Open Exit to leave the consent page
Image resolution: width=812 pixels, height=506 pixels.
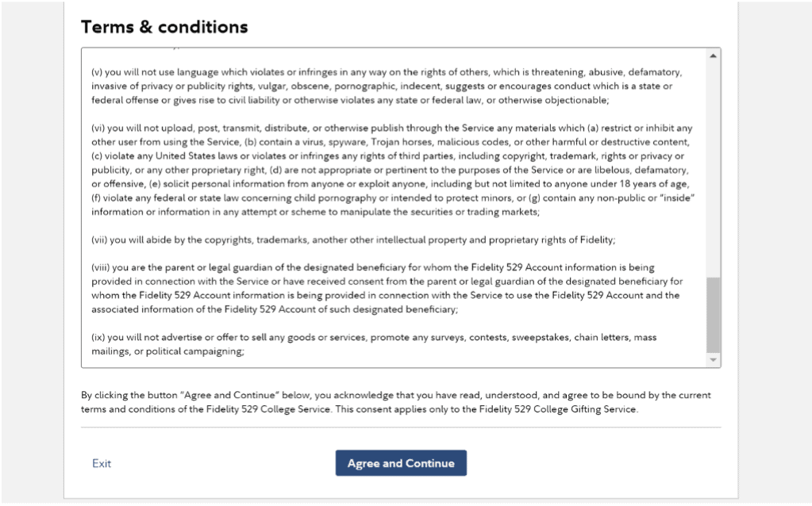coord(101,463)
